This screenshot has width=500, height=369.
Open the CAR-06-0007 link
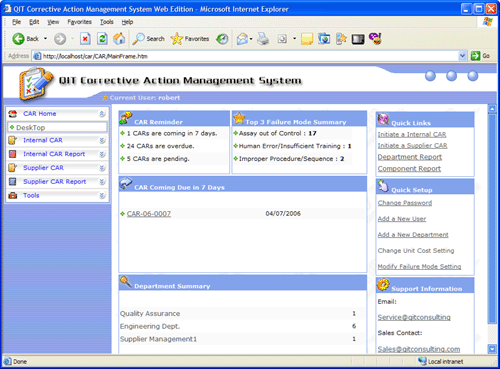(x=149, y=214)
